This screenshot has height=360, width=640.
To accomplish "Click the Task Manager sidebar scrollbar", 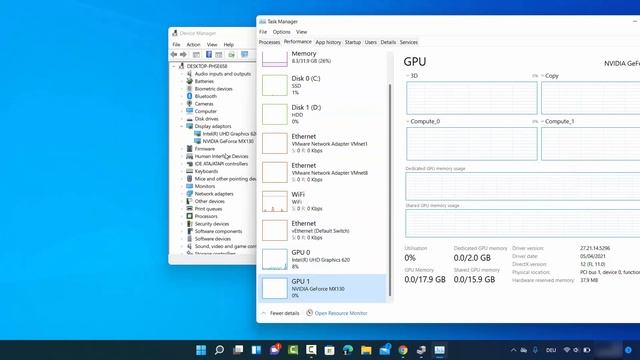I will [x=390, y=190].
